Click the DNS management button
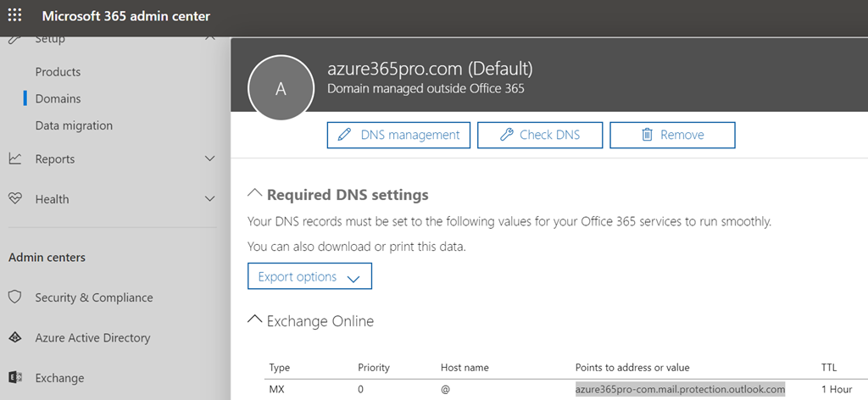Image resolution: width=868 pixels, height=400 pixels. 398,135
